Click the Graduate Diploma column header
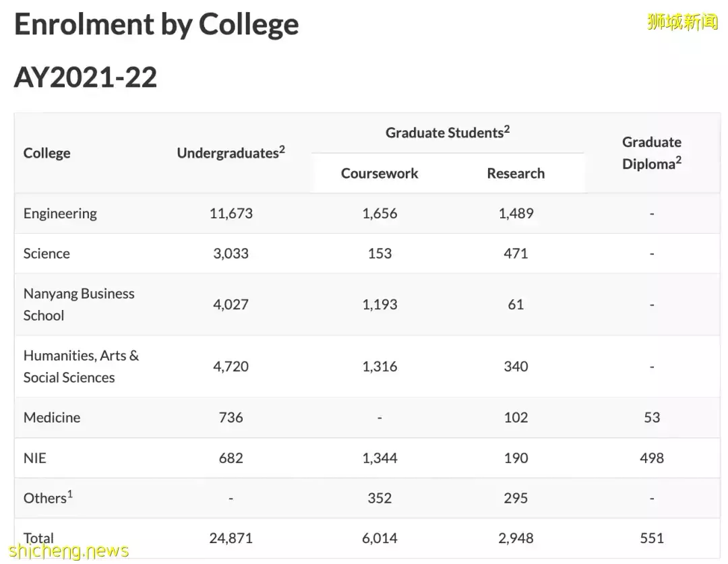728x564 pixels. point(651,152)
